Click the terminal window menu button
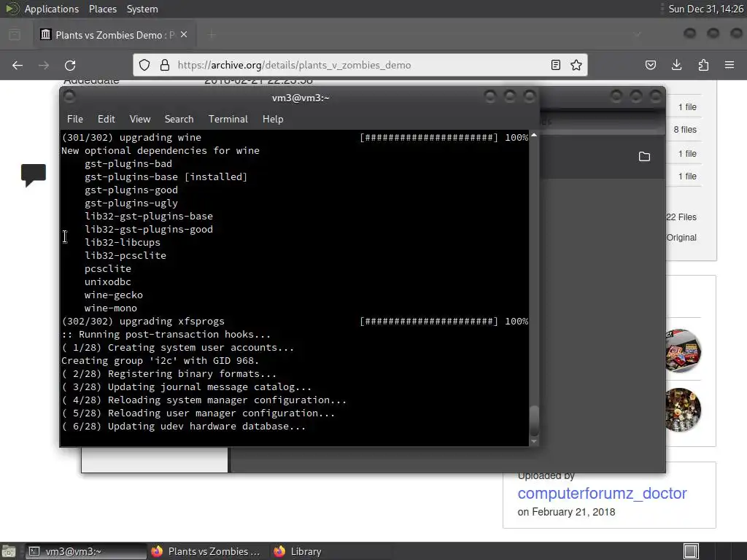Screen dimensions: 747x560 (x=69, y=97)
